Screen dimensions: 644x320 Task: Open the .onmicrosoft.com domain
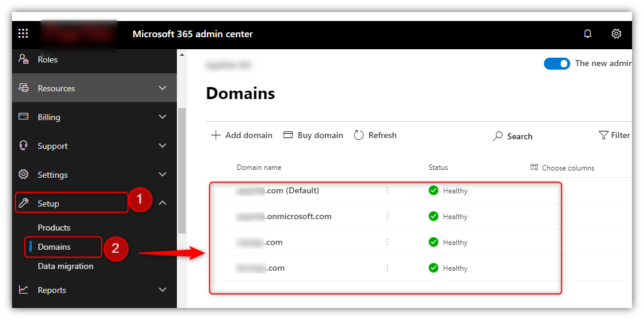click(284, 216)
